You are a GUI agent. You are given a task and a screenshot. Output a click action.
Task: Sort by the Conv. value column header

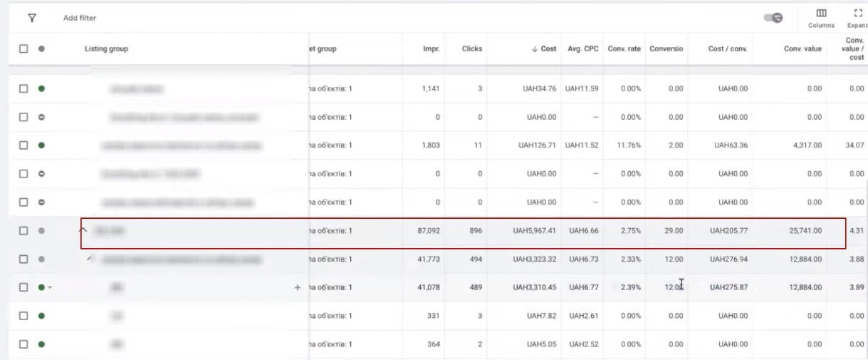coord(802,49)
